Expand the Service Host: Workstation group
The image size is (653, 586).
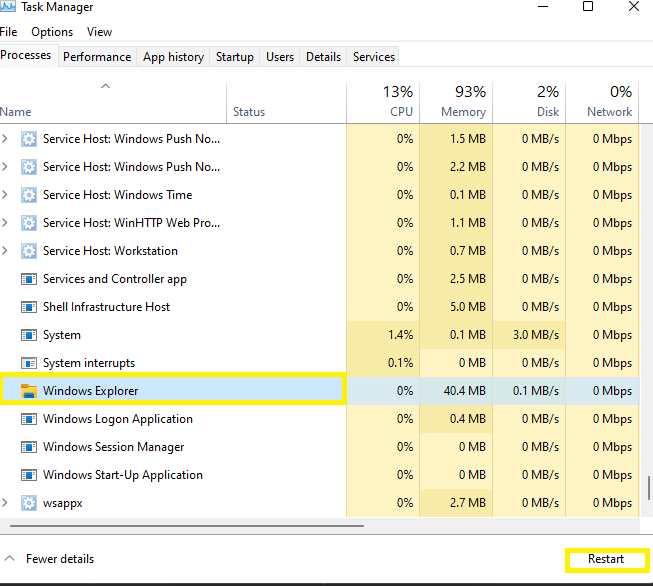click(x=7, y=251)
